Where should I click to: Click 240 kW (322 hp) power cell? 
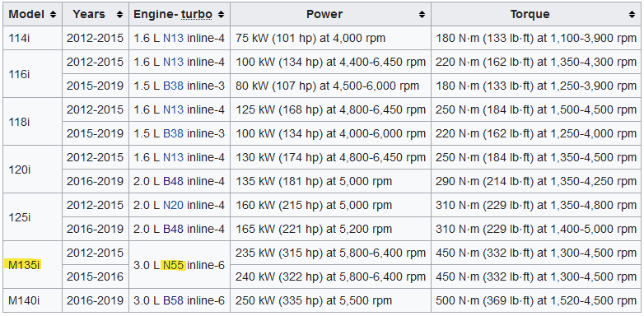pos(330,276)
